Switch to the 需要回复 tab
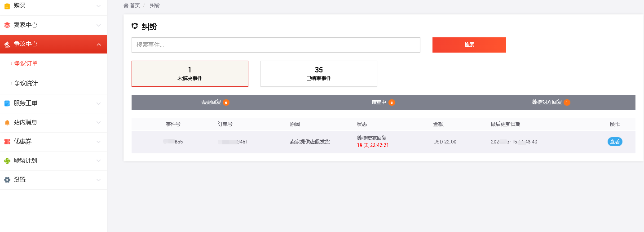 coord(215,103)
